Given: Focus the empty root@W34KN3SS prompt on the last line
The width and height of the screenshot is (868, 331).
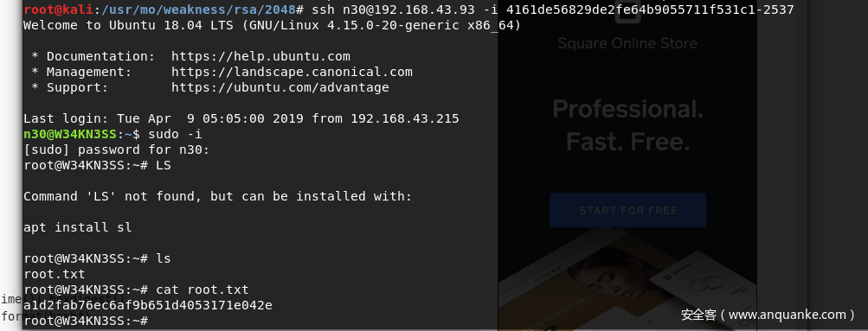Looking at the screenshot, I should pos(86,321).
